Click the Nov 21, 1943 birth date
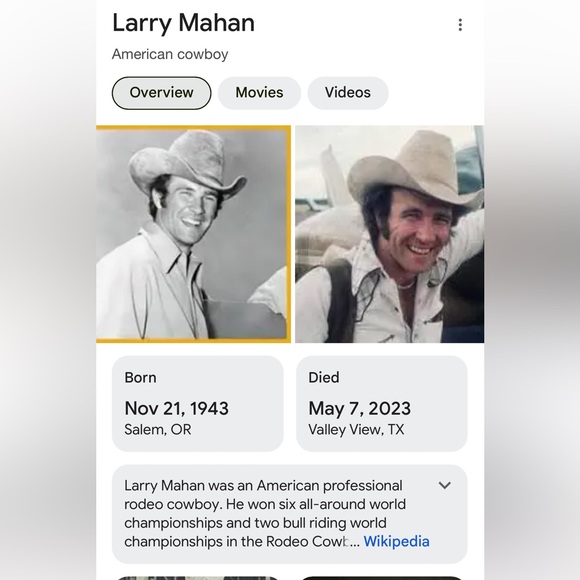The width and height of the screenshot is (580, 580). pos(176,408)
